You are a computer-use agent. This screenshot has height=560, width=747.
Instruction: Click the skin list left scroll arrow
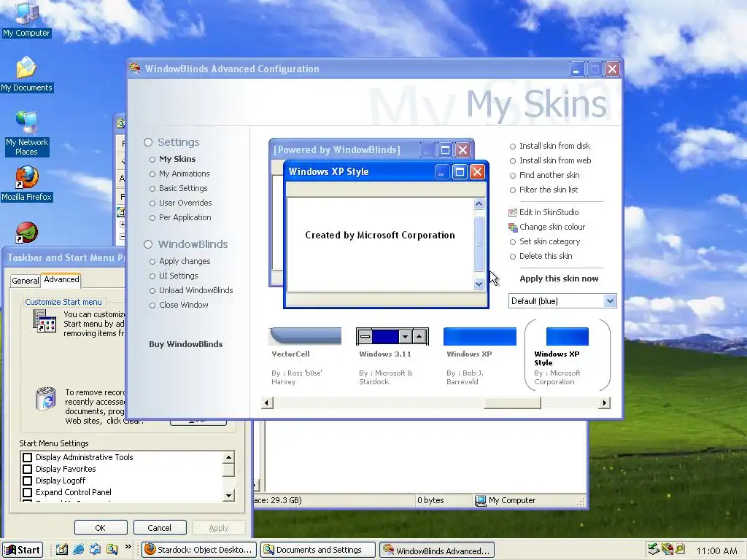(x=267, y=402)
